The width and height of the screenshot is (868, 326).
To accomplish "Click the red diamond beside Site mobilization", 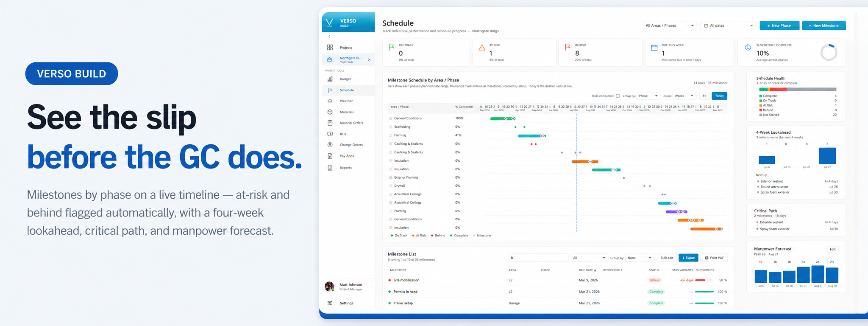I will (x=389, y=280).
